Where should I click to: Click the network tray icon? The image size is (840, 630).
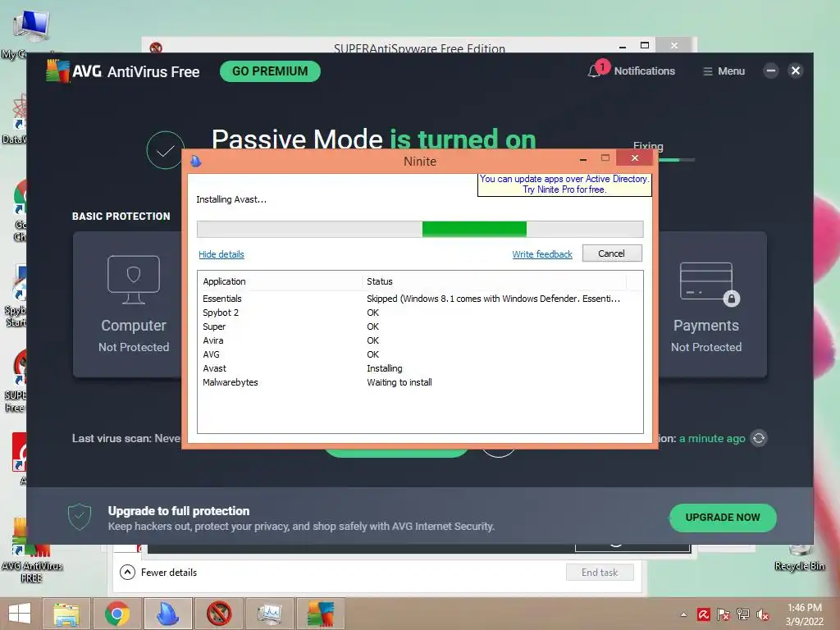pos(743,614)
